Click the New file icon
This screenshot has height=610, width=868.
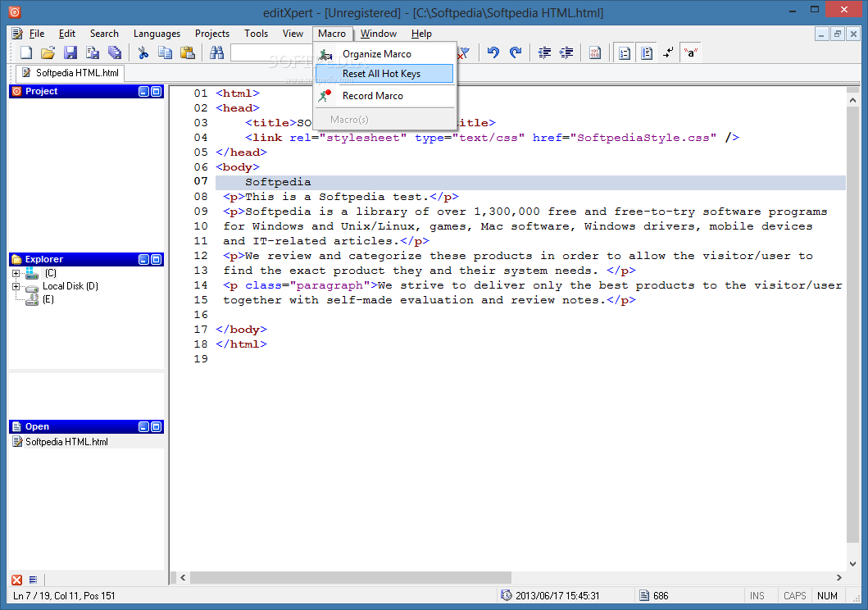point(26,52)
